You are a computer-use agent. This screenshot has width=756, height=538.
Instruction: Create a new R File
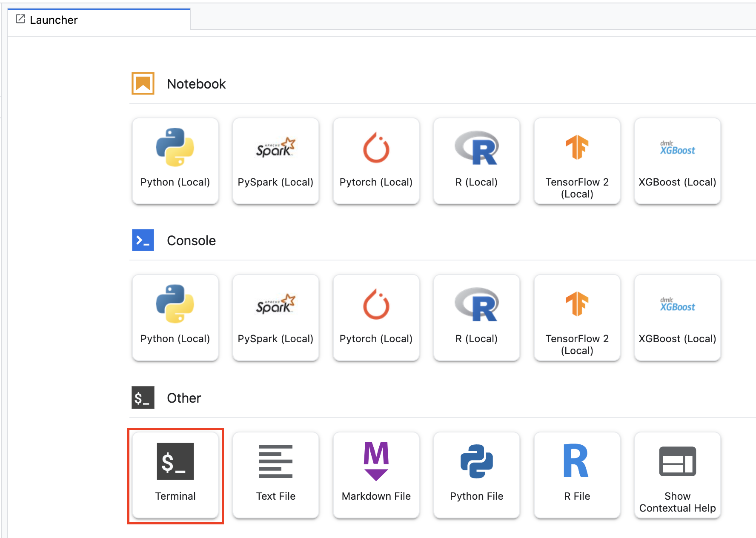[x=577, y=475]
